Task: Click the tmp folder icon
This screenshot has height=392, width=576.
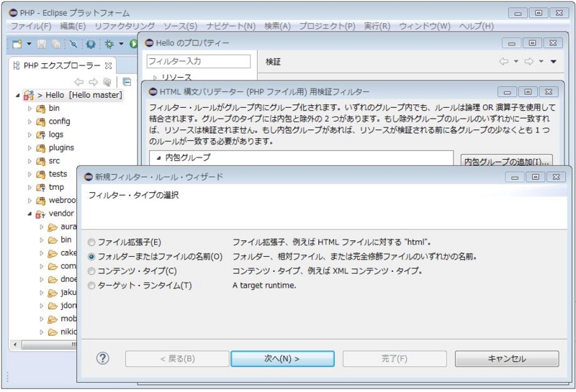Action: (x=40, y=188)
